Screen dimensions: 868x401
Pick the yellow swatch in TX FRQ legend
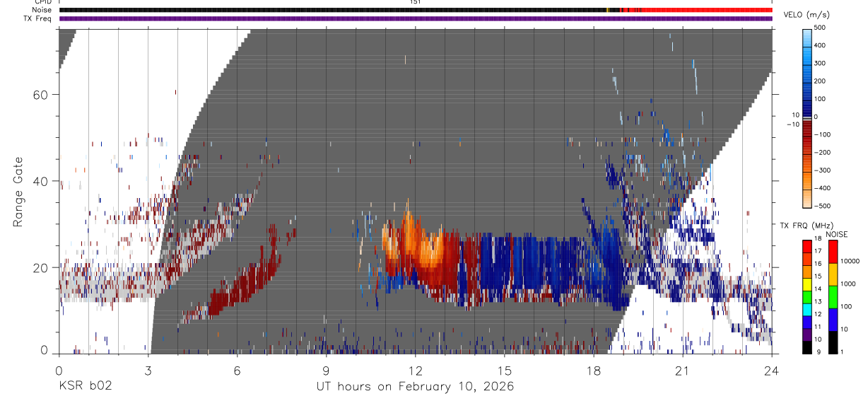coord(807,283)
